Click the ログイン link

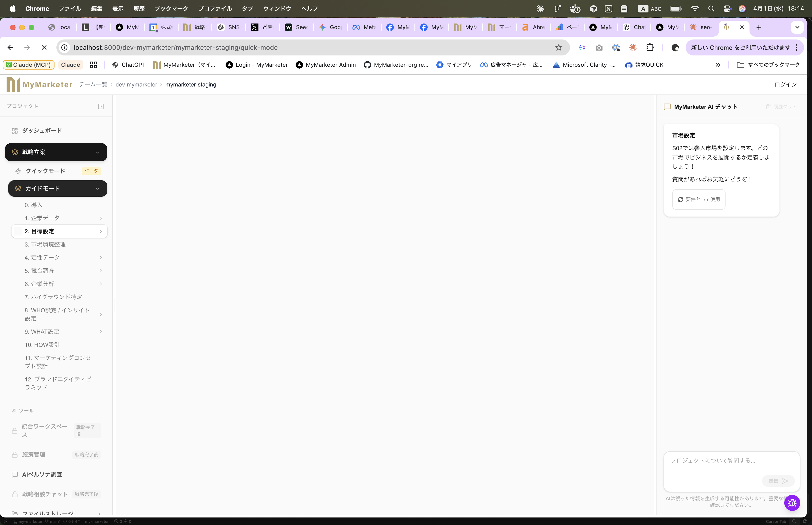tap(785, 85)
